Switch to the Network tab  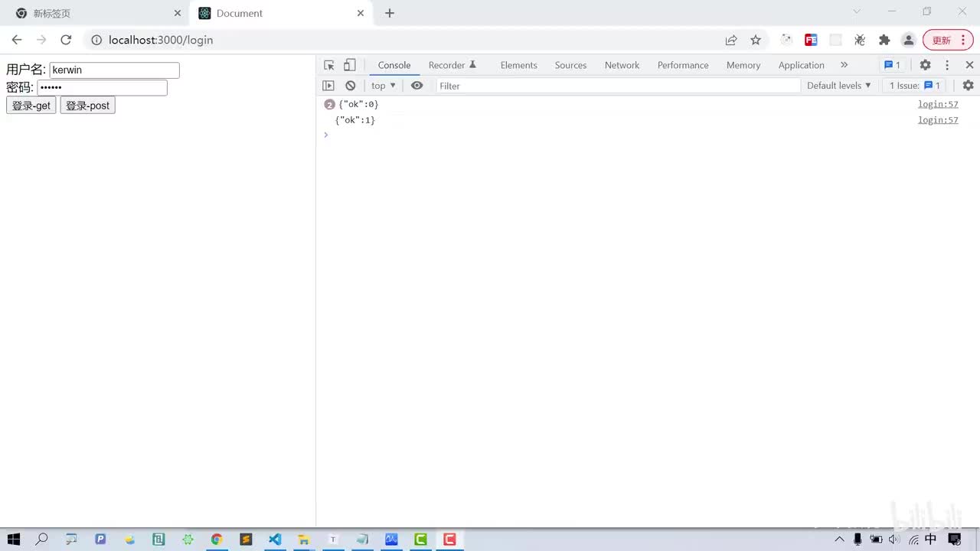[622, 65]
